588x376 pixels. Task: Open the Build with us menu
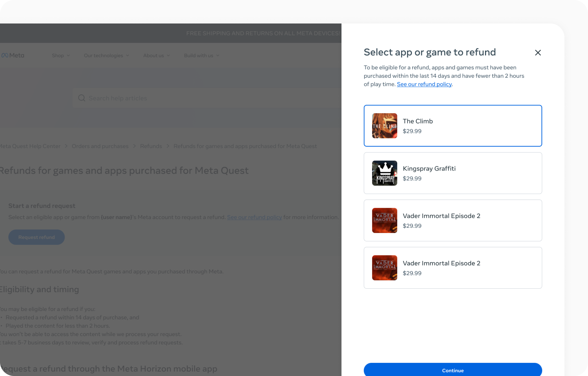click(201, 55)
